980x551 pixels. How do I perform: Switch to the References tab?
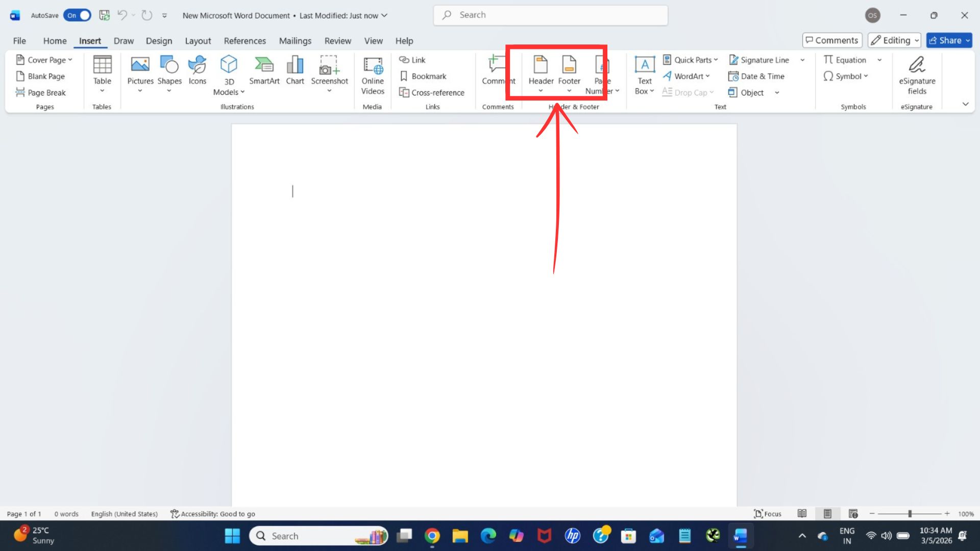244,41
